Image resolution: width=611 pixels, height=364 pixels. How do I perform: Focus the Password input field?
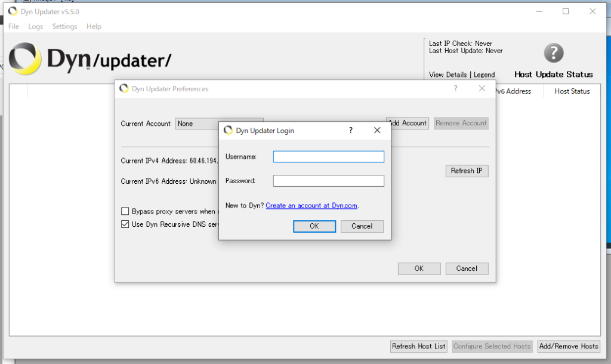click(329, 181)
